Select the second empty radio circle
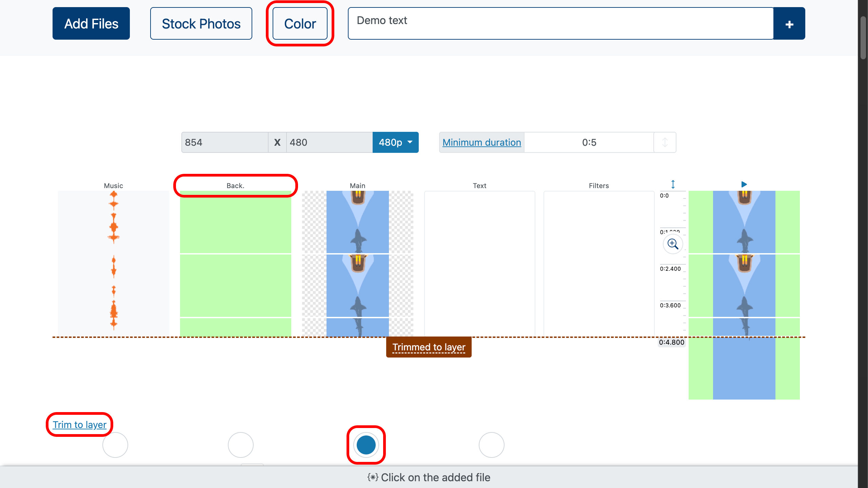 tap(241, 445)
